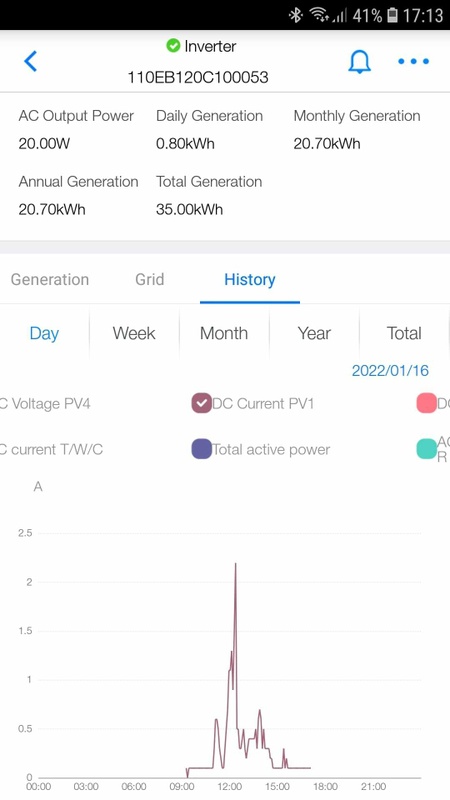The width and height of the screenshot is (450, 800).
Task: Enable the Total active power series
Action: point(202,449)
